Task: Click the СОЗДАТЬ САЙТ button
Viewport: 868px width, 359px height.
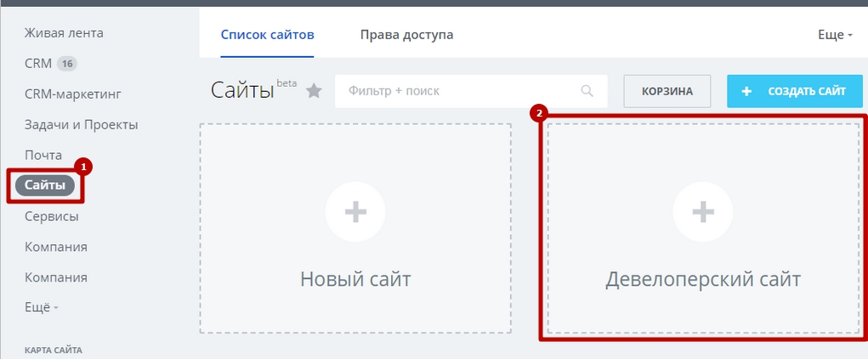Action: pyautogui.click(x=795, y=91)
